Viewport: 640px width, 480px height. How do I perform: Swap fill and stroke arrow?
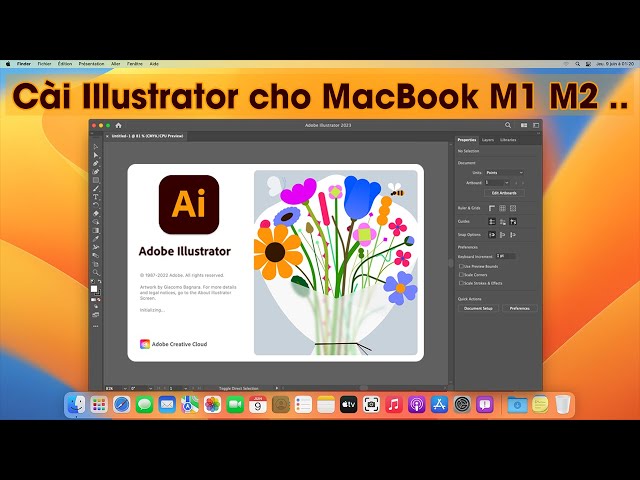point(100,281)
